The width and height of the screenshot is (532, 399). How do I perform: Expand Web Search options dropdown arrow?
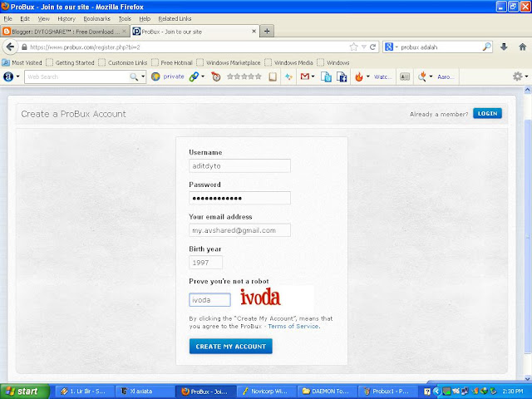coord(143,76)
